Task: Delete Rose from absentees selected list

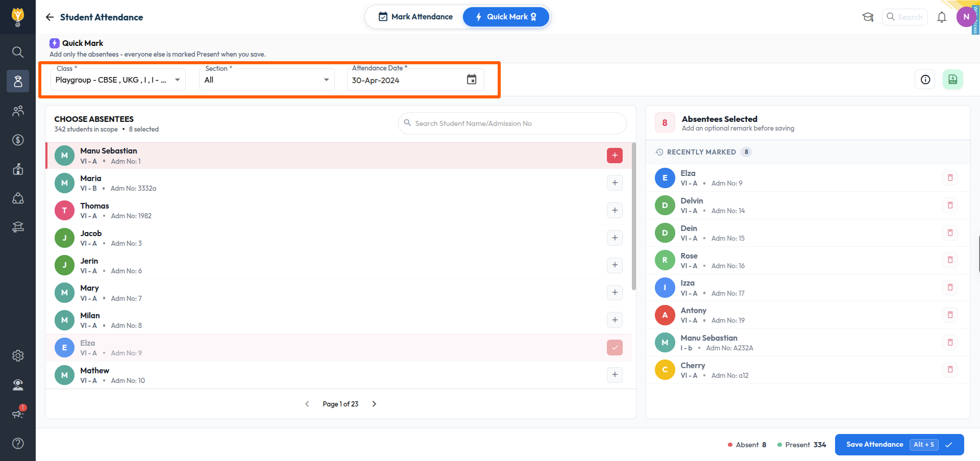Action: (950, 260)
